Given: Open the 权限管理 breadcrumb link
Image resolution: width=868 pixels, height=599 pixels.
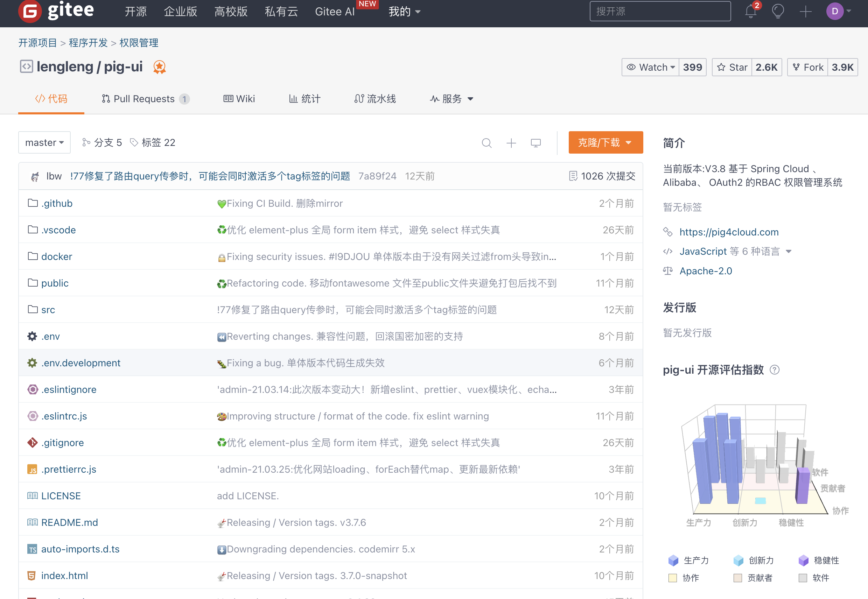Looking at the screenshot, I should point(139,43).
